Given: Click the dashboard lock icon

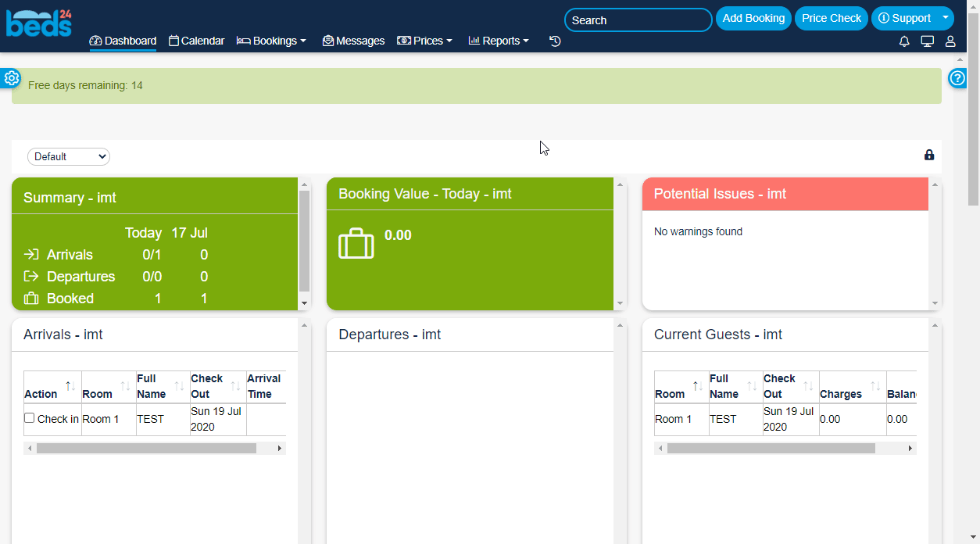Looking at the screenshot, I should pyautogui.click(x=929, y=155).
